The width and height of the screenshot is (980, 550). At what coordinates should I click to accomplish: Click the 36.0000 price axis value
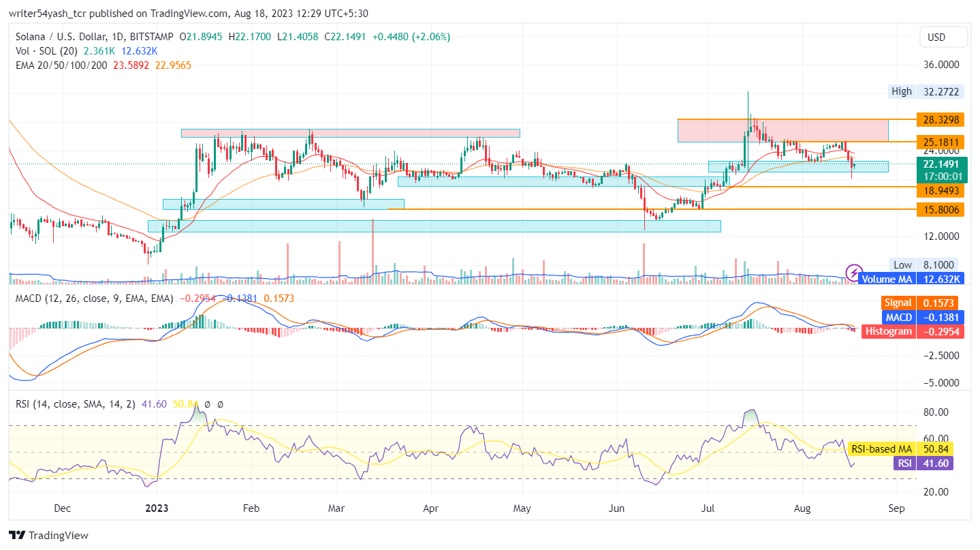click(941, 65)
